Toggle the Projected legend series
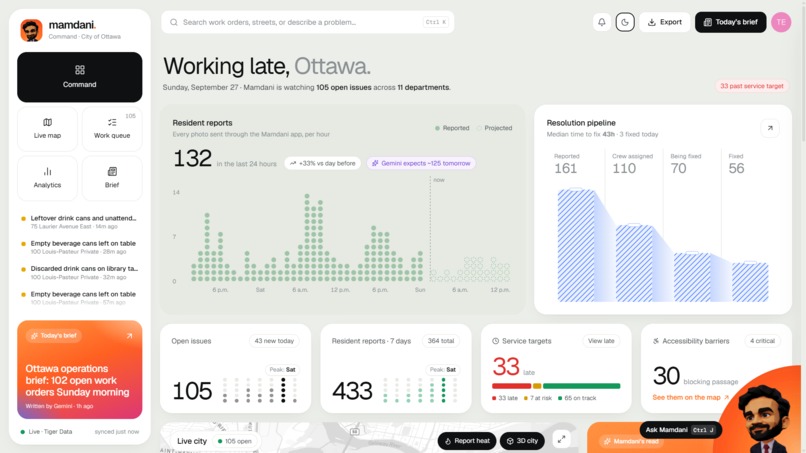The width and height of the screenshot is (806, 453). (x=494, y=128)
